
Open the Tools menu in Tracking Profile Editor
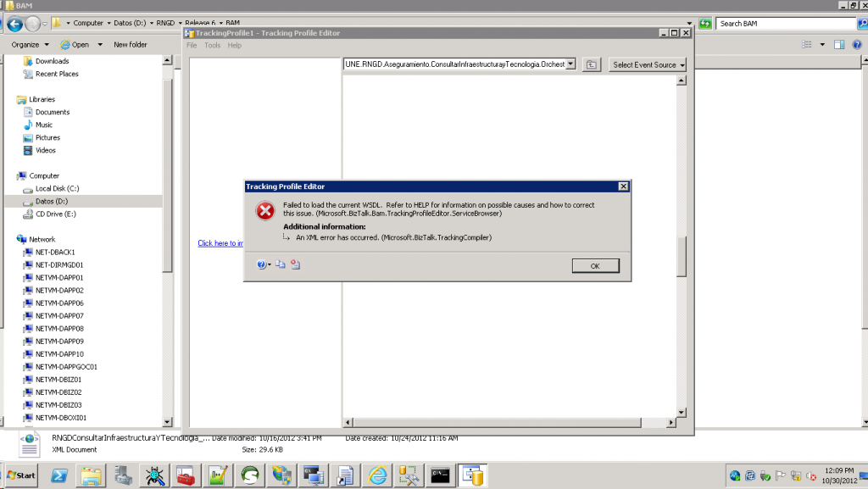[212, 46]
